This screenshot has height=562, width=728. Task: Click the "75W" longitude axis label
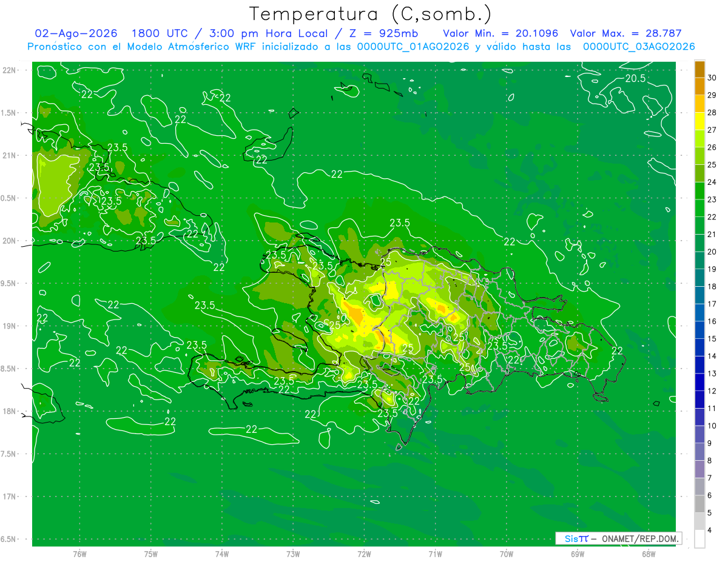pos(151,554)
